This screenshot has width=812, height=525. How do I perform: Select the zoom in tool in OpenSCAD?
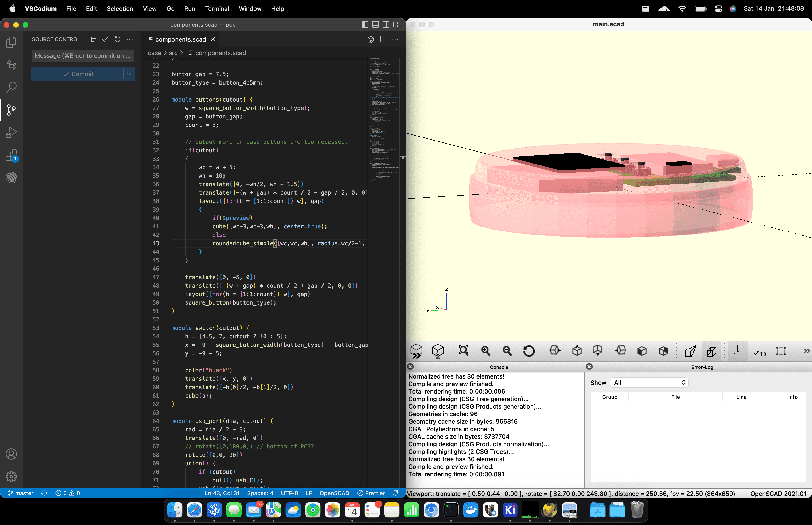tap(485, 352)
